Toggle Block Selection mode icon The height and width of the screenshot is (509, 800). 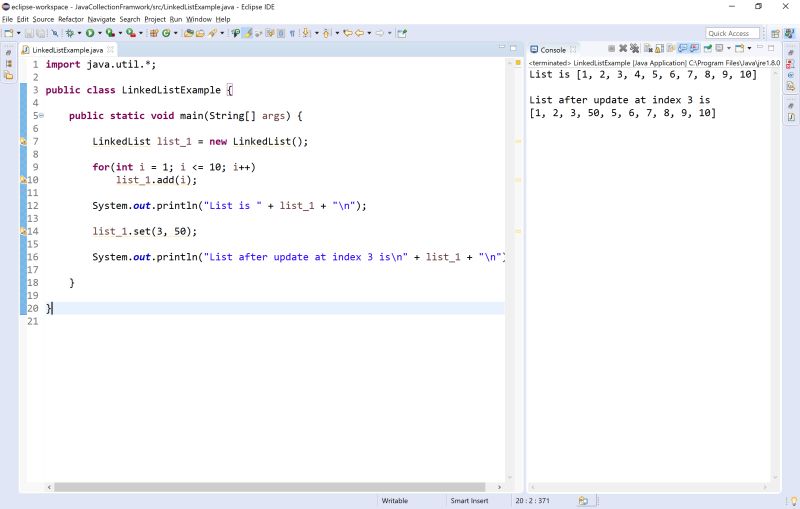click(281, 33)
